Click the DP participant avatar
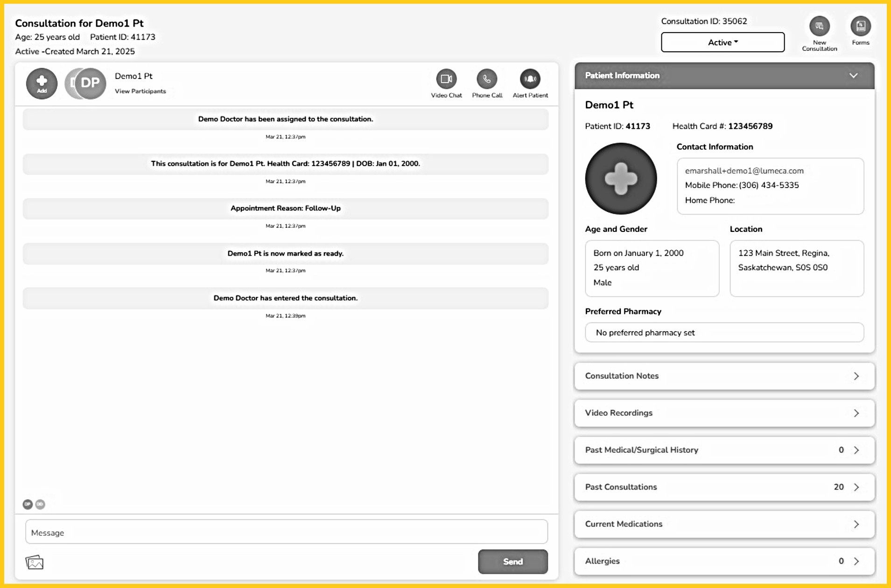The width and height of the screenshot is (891, 588). [x=90, y=83]
